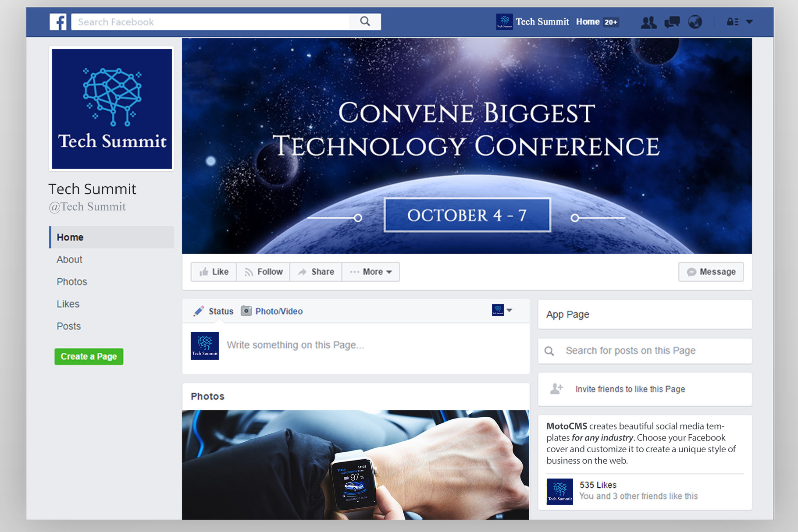Open the smartwatch photo thumbnail
The image size is (798, 532).
click(355, 465)
